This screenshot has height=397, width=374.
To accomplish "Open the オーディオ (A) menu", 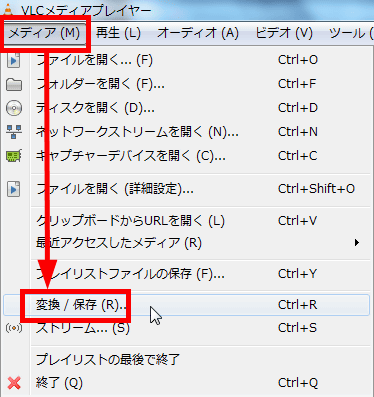I will coord(198,33).
